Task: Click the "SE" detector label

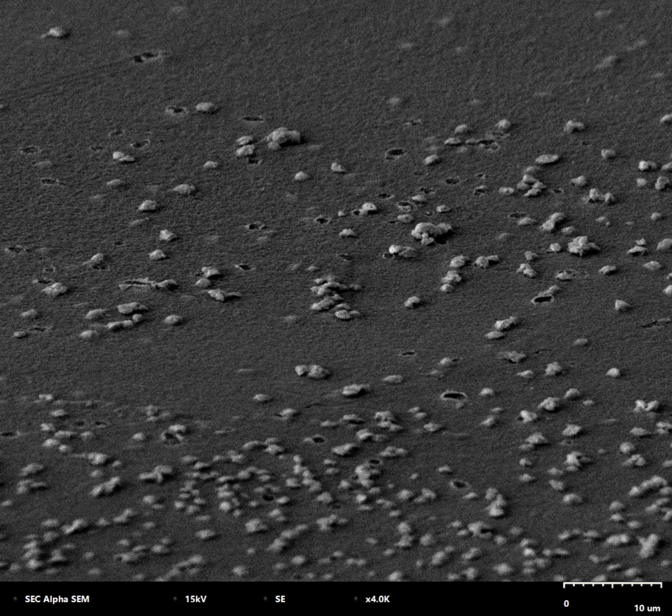Action: click(x=280, y=599)
